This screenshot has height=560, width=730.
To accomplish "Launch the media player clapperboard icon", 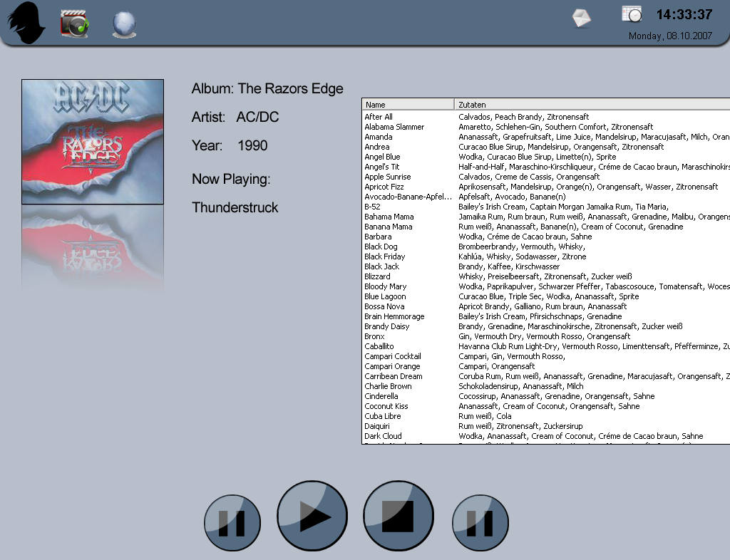I will pyautogui.click(x=74, y=24).
